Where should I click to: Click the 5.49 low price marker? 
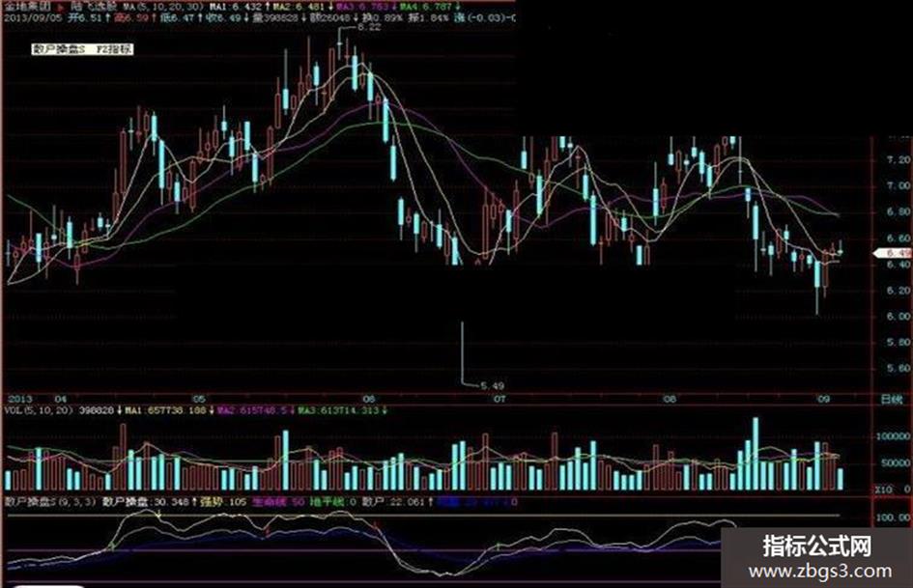click(492, 385)
